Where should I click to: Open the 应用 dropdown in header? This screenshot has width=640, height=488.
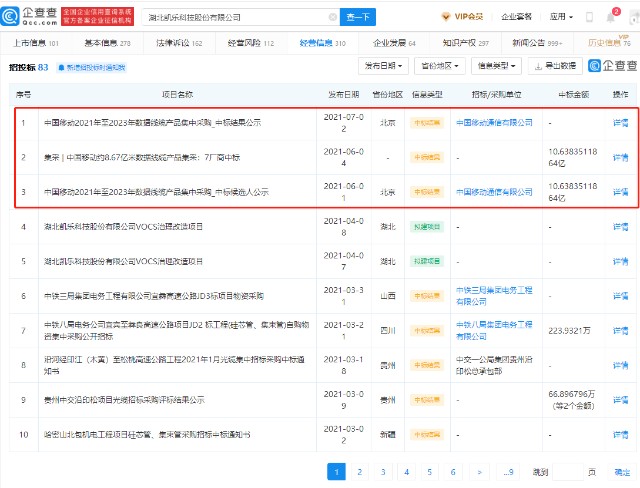[x=561, y=17]
